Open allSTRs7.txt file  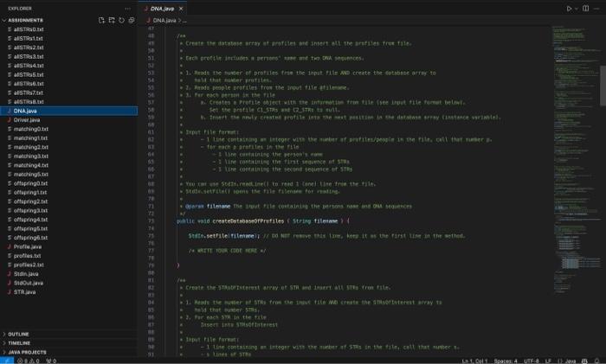click(x=68, y=93)
